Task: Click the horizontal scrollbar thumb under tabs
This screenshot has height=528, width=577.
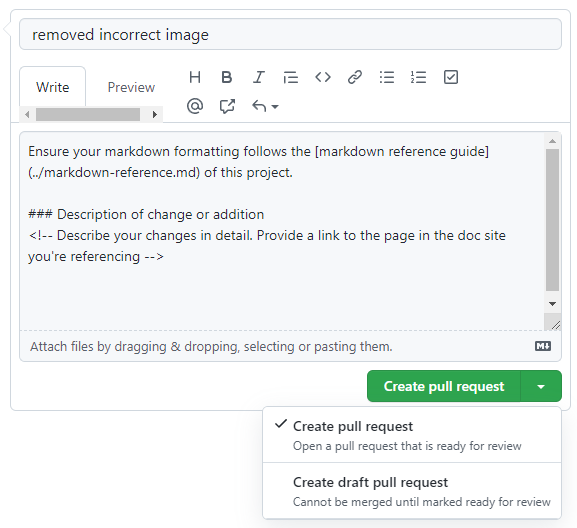Action: 88,114
